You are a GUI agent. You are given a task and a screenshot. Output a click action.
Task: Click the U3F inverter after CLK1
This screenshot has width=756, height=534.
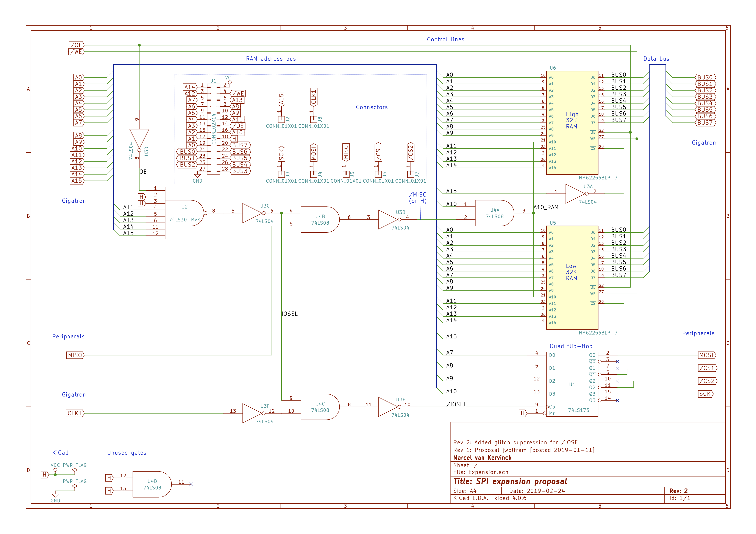click(253, 413)
